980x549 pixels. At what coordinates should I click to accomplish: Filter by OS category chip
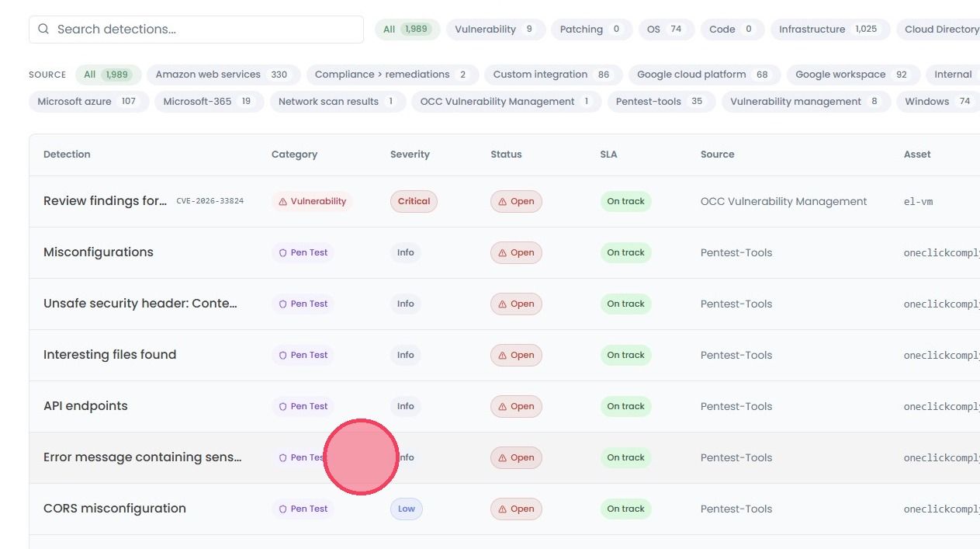666,30
